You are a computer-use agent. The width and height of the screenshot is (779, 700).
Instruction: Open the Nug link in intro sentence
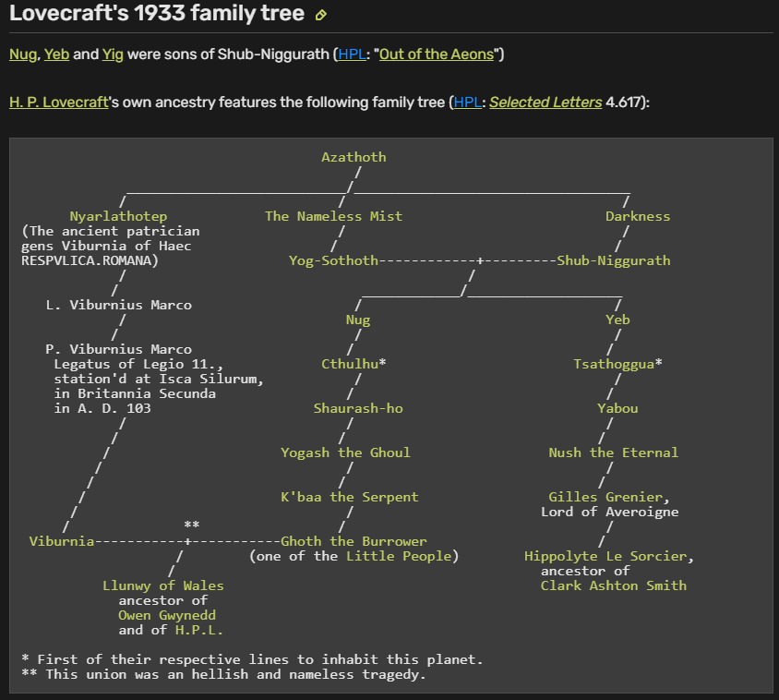point(22,54)
